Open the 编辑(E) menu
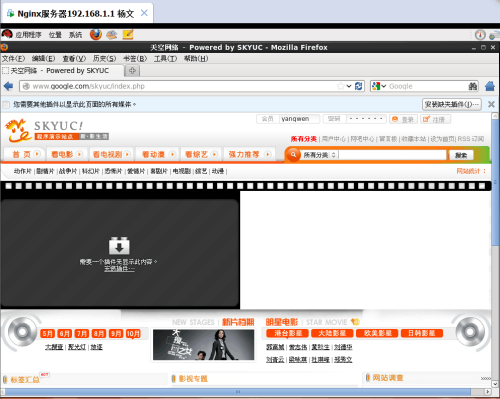The width and height of the screenshot is (500, 399). click(43, 59)
